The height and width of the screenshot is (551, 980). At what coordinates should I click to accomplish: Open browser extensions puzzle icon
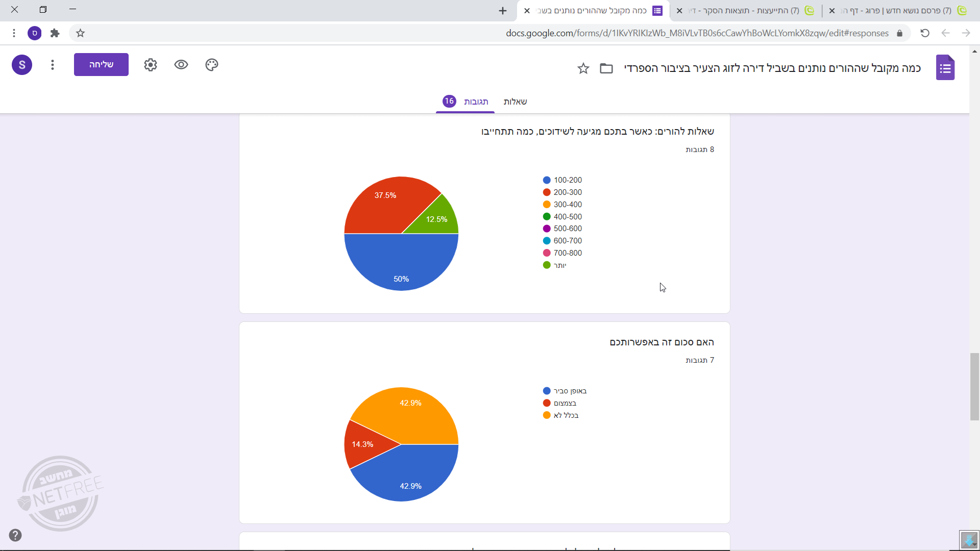pos(55,33)
